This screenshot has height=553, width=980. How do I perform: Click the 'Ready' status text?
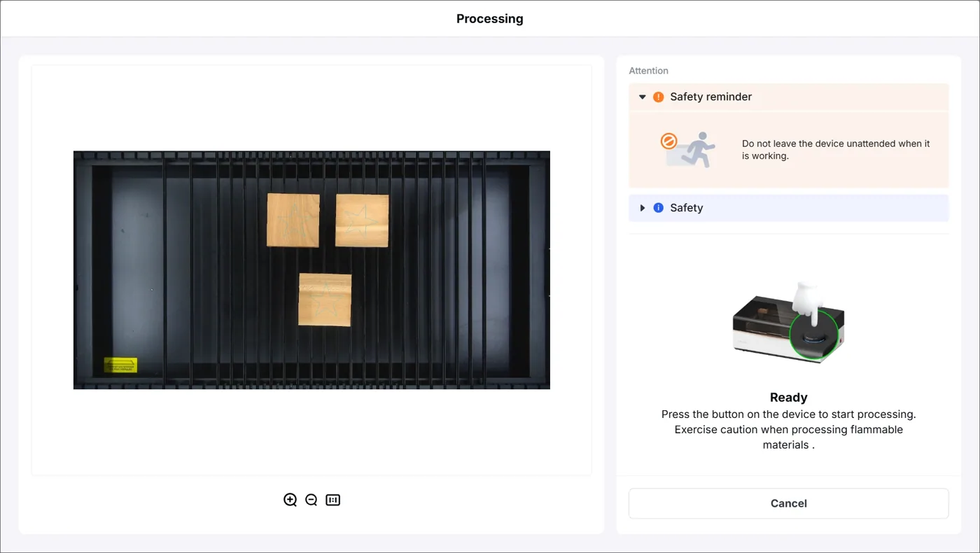(788, 397)
